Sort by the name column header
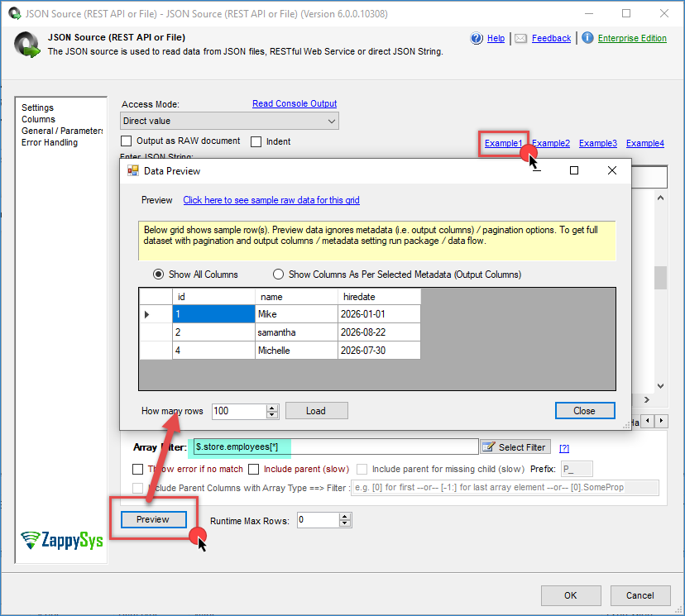The image size is (685, 616). (x=296, y=297)
